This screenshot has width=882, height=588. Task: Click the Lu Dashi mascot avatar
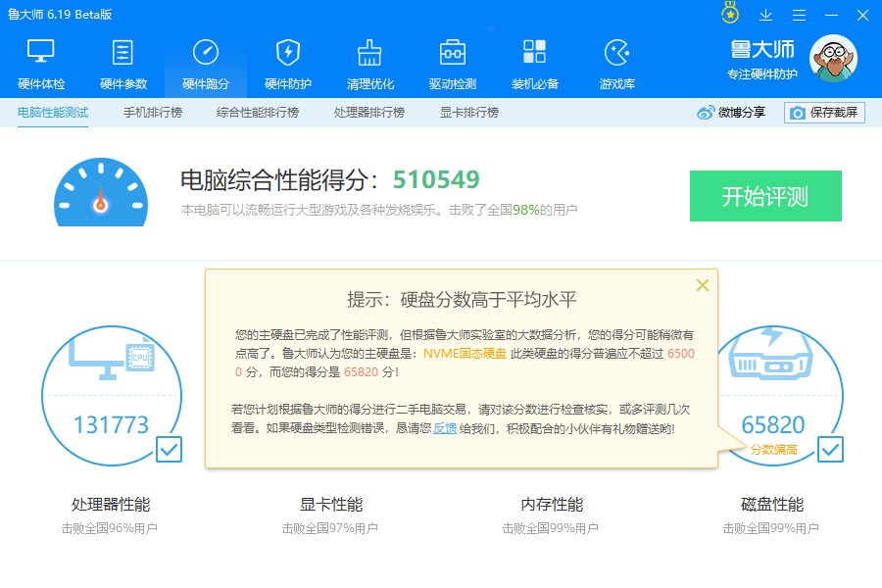(x=834, y=59)
